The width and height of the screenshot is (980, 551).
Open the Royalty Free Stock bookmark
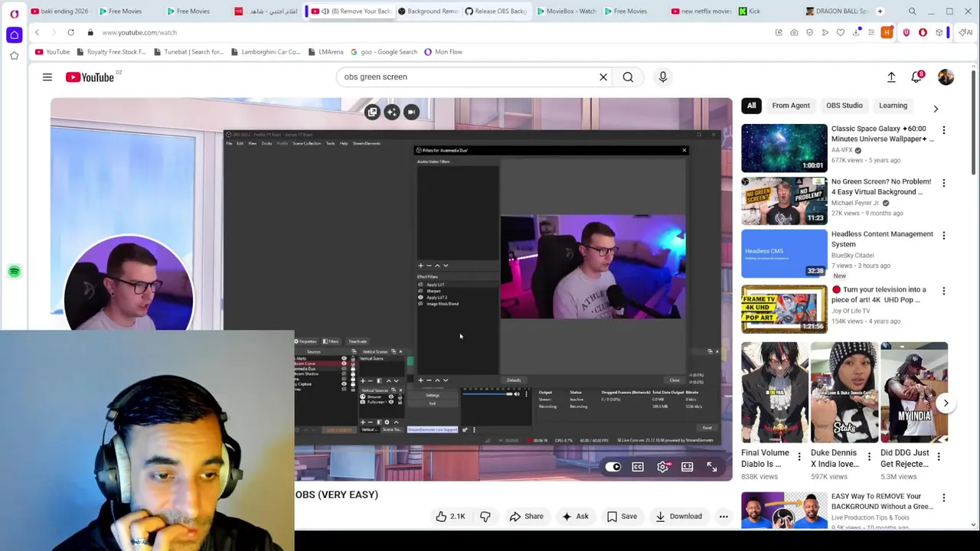111,52
